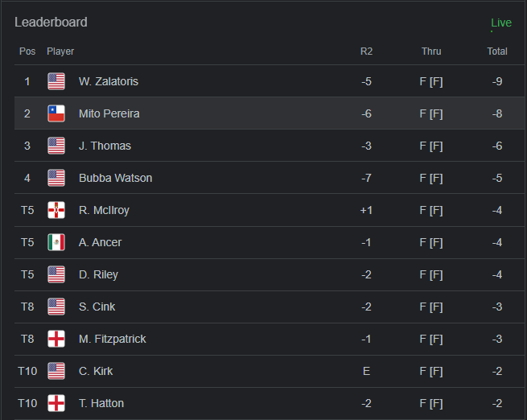The image size is (527, 420).
Task: Open J. Thomas player name
Action: click(x=105, y=146)
